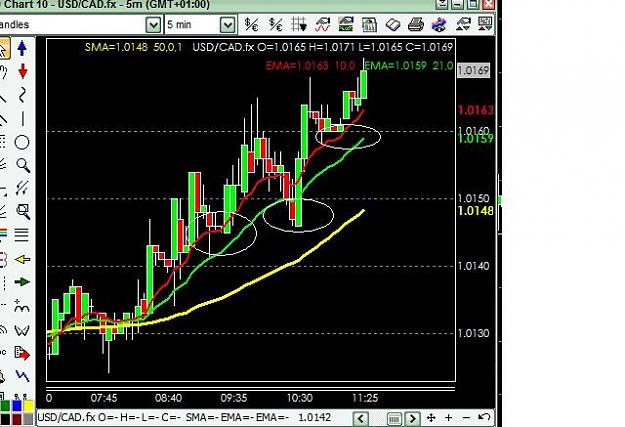
Task: Select the red down arrow marker tool
Action: tap(22, 71)
